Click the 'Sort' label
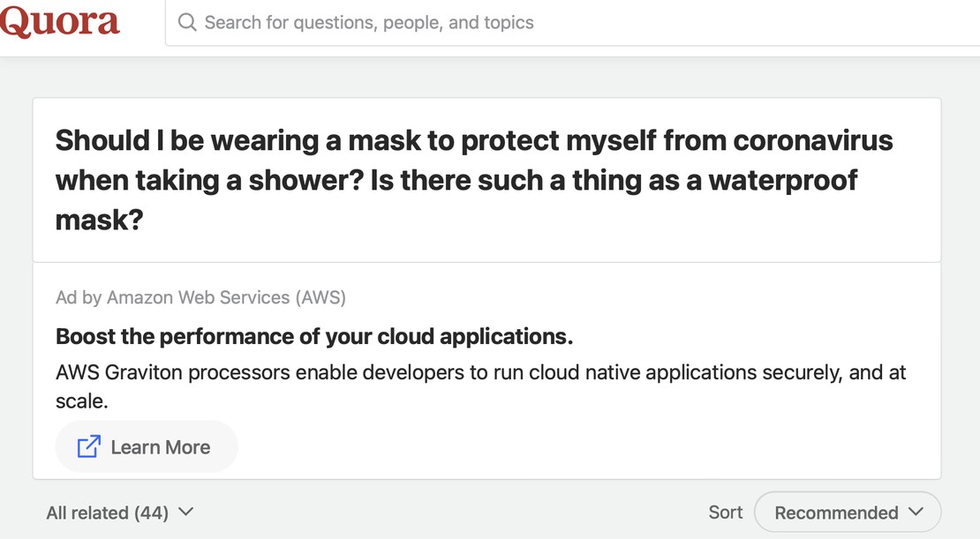 [x=726, y=513]
